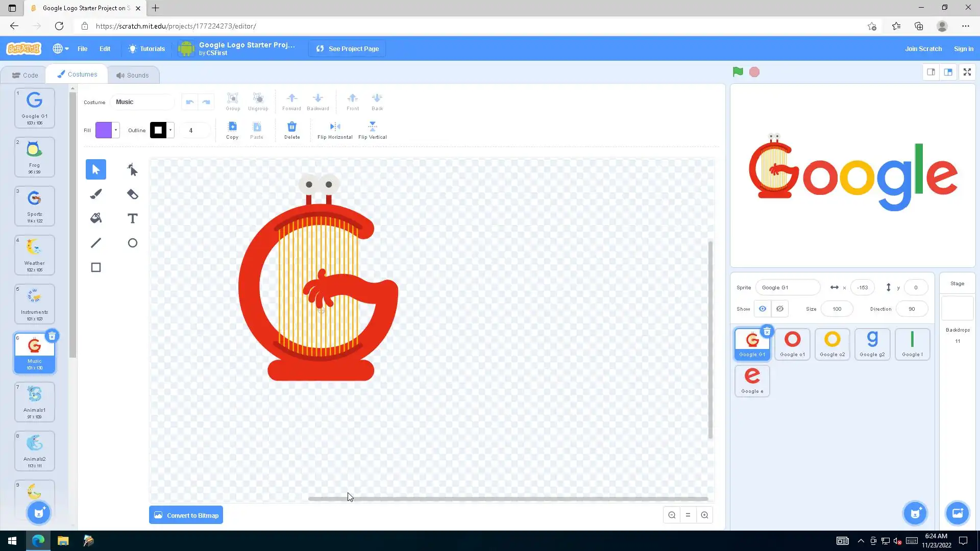The height and width of the screenshot is (551, 980).
Task: Open the language globe dropdown
Action: click(x=61, y=48)
